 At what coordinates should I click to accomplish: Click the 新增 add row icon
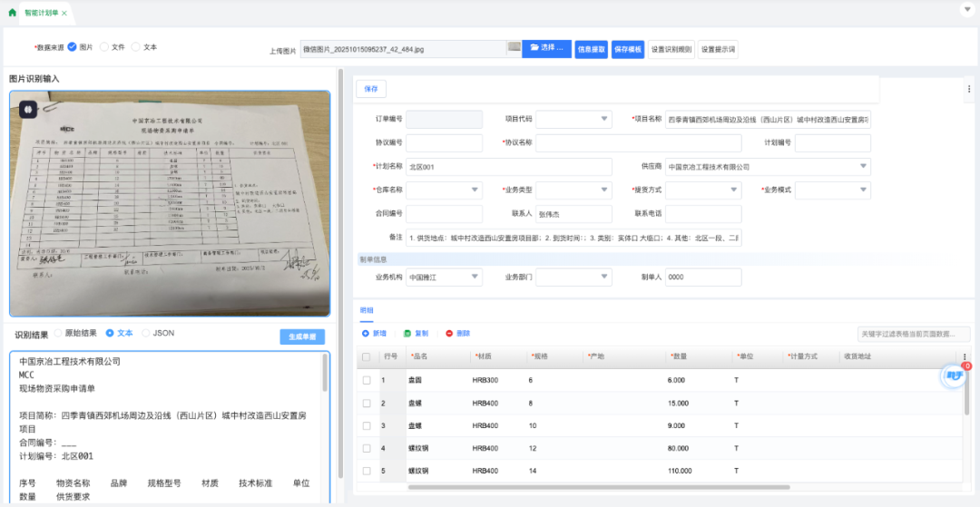tap(366, 334)
